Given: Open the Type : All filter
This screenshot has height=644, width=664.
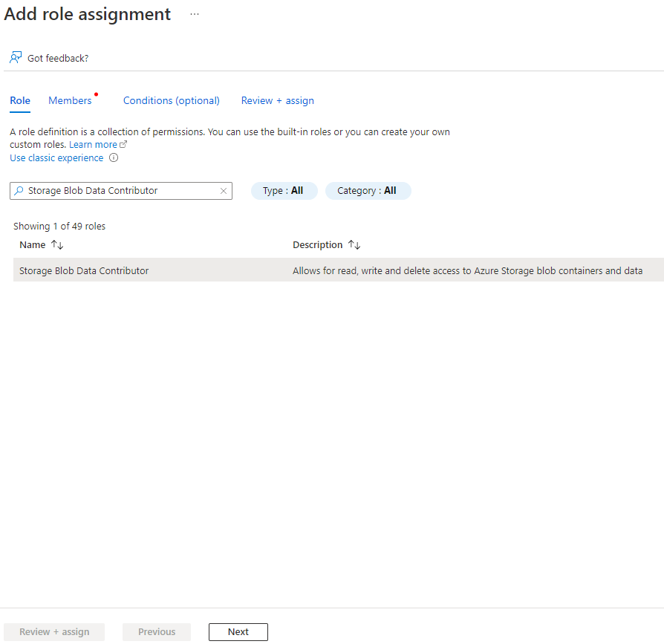Looking at the screenshot, I should tap(284, 191).
